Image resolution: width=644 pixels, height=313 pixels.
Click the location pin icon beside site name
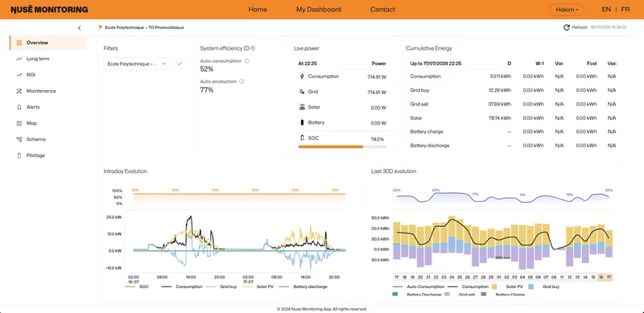pyautogui.click(x=100, y=27)
